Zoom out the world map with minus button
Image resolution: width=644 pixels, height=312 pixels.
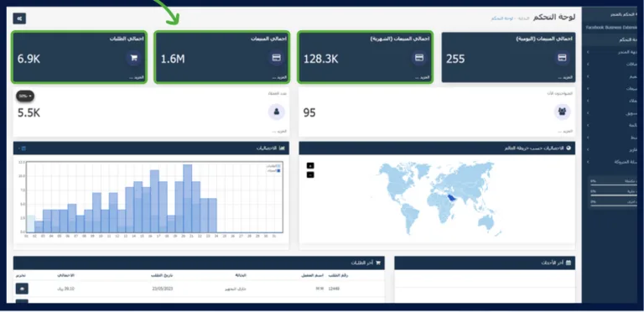point(310,175)
